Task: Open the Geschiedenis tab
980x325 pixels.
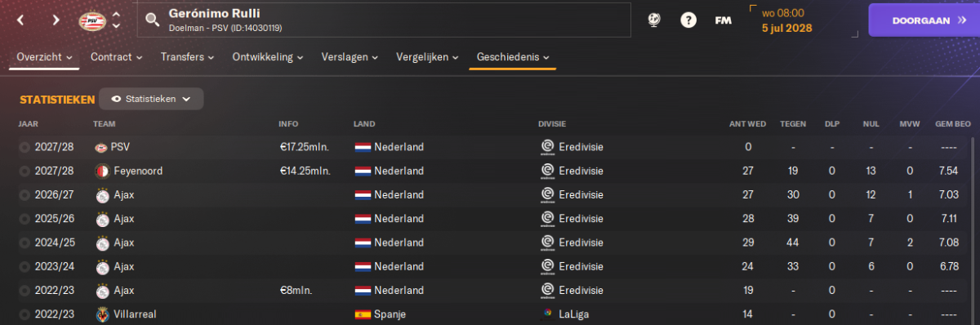Action: [512, 57]
